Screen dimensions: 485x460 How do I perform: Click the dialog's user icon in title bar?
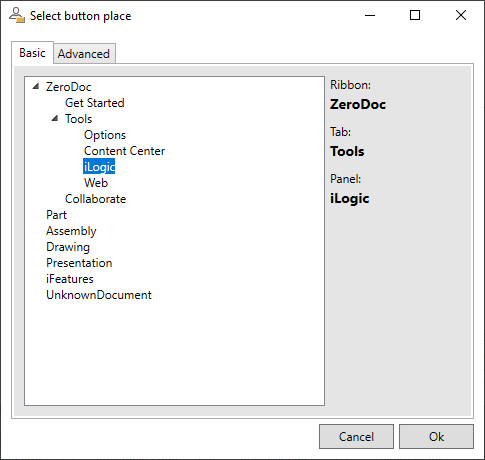tap(17, 15)
